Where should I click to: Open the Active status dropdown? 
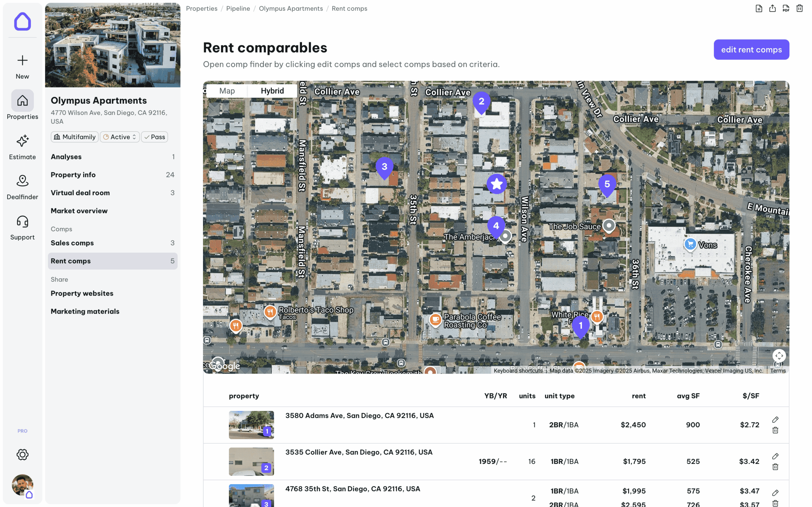pyautogui.click(x=120, y=137)
